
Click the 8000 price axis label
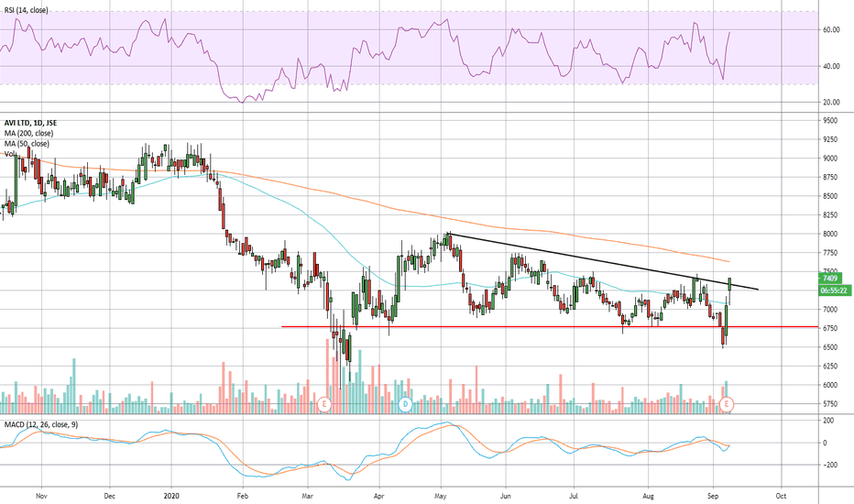coord(830,235)
